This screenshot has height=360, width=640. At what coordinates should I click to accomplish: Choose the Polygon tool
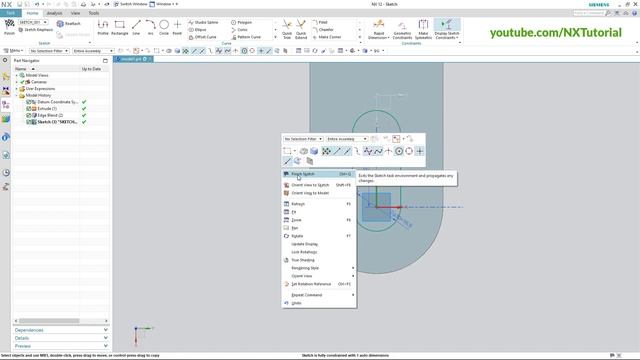[x=241, y=22]
